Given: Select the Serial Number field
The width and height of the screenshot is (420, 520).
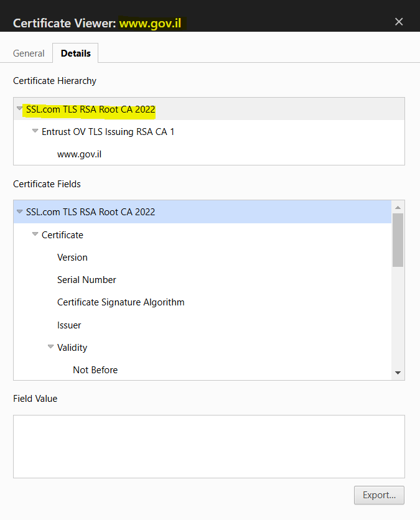Looking at the screenshot, I should click(86, 280).
